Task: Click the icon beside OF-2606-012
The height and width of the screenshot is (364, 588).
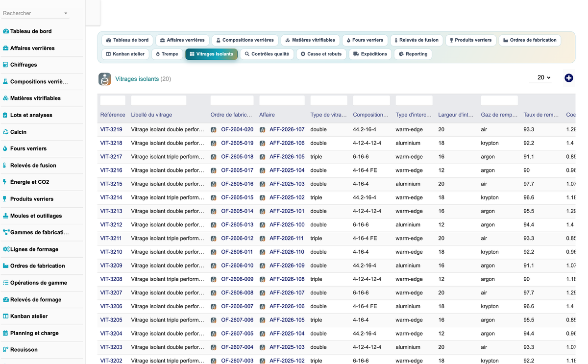Action: pos(214,239)
